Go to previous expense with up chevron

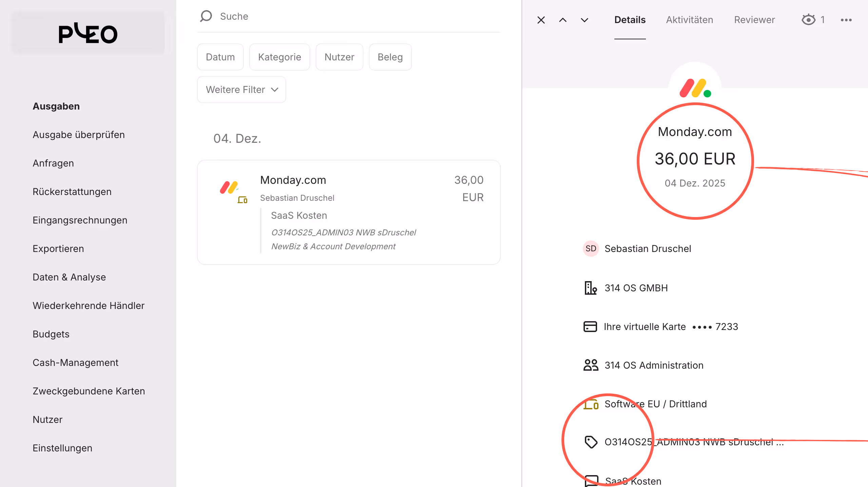[563, 20]
